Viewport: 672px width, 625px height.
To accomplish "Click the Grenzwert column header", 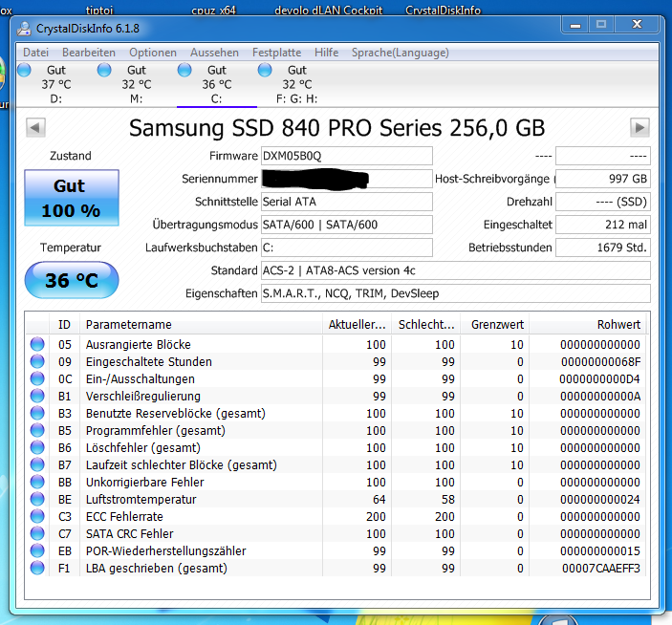I will pyautogui.click(x=495, y=325).
